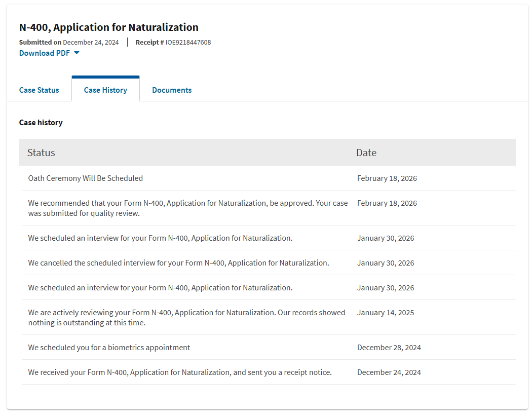The image size is (532, 414).
Task: Click the Date column header
Action: (x=366, y=153)
